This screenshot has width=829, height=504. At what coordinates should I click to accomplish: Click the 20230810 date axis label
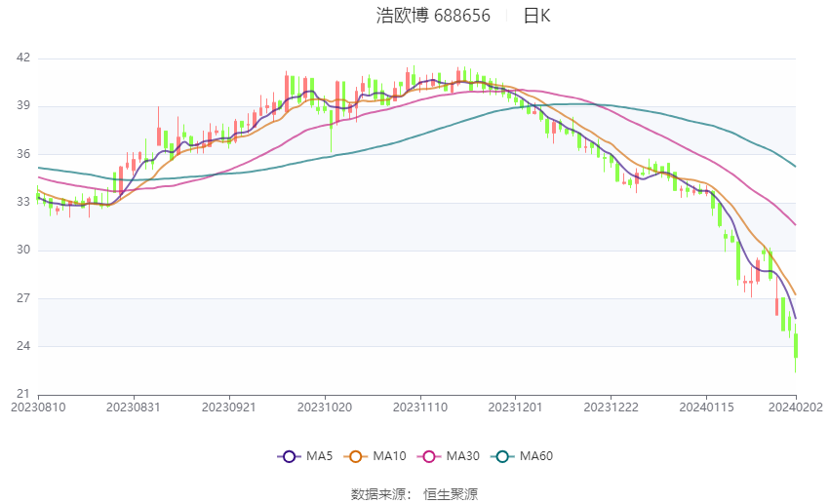pos(38,407)
